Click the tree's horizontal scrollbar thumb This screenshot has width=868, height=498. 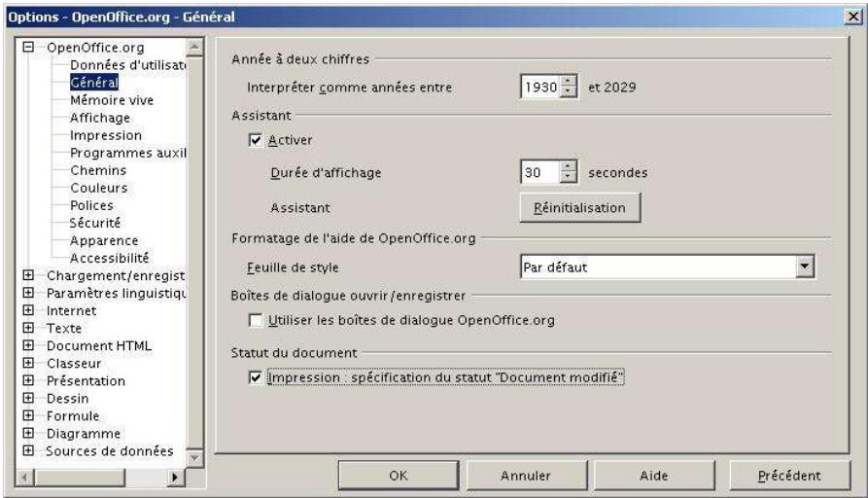(x=79, y=477)
